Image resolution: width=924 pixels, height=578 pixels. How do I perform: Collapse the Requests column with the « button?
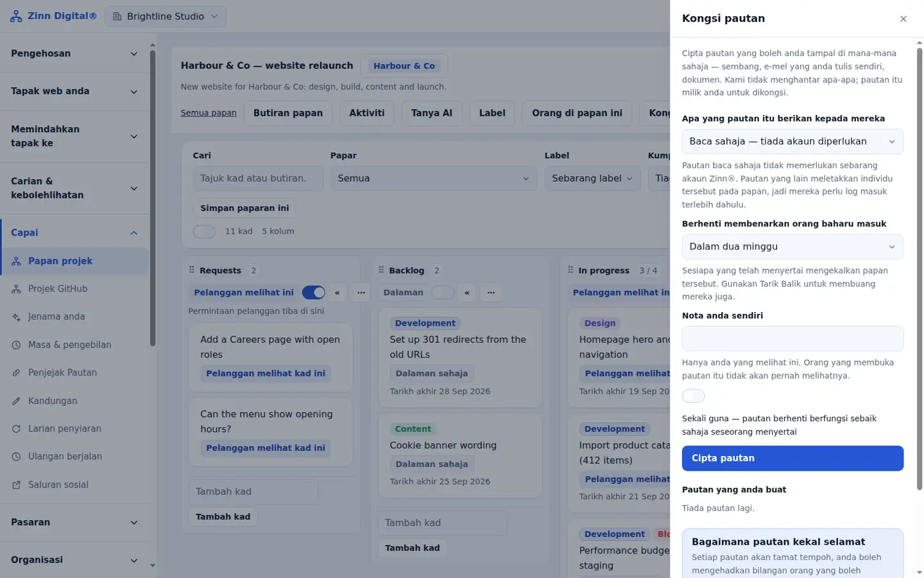(337, 293)
